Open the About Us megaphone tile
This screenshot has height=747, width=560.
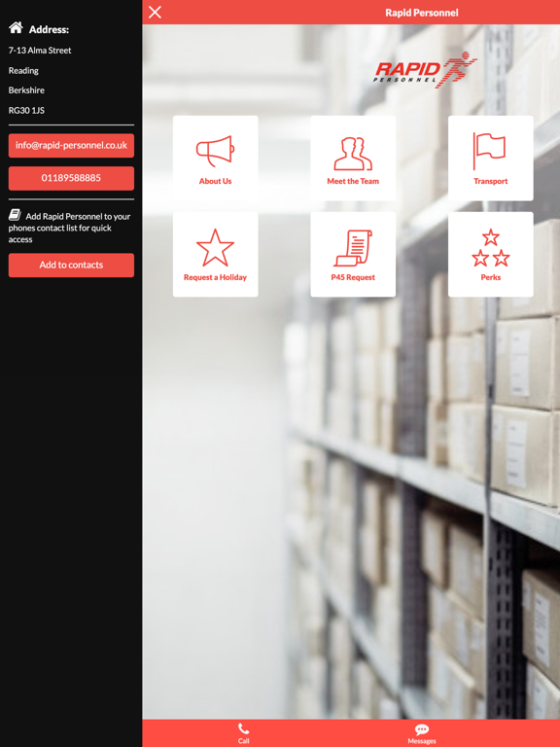215,159
